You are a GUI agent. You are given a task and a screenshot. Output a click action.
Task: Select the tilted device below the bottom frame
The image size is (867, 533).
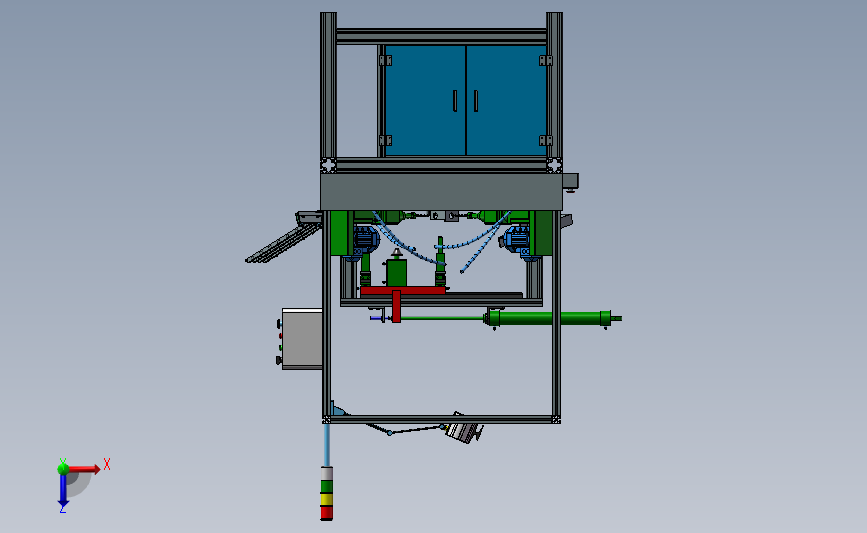point(464,429)
